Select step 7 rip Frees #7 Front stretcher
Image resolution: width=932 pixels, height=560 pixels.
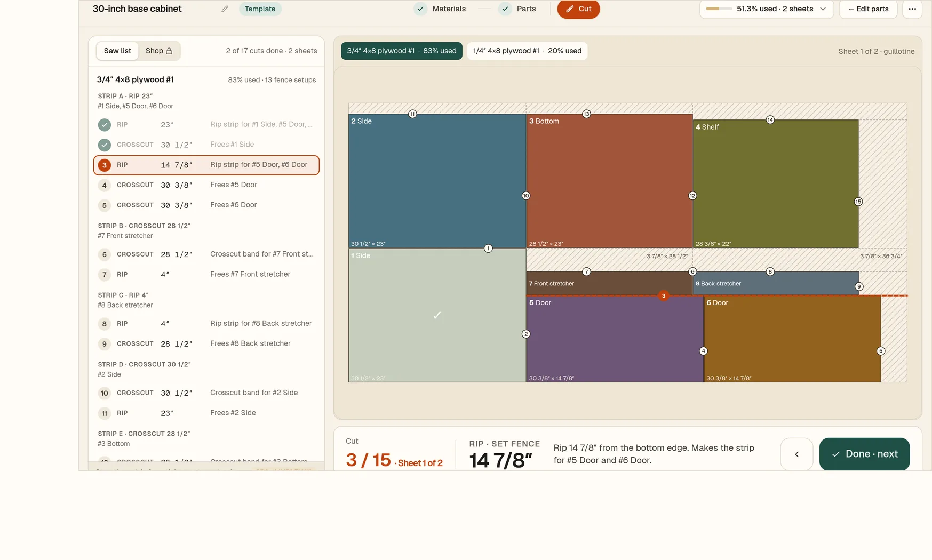tap(206, 275)
